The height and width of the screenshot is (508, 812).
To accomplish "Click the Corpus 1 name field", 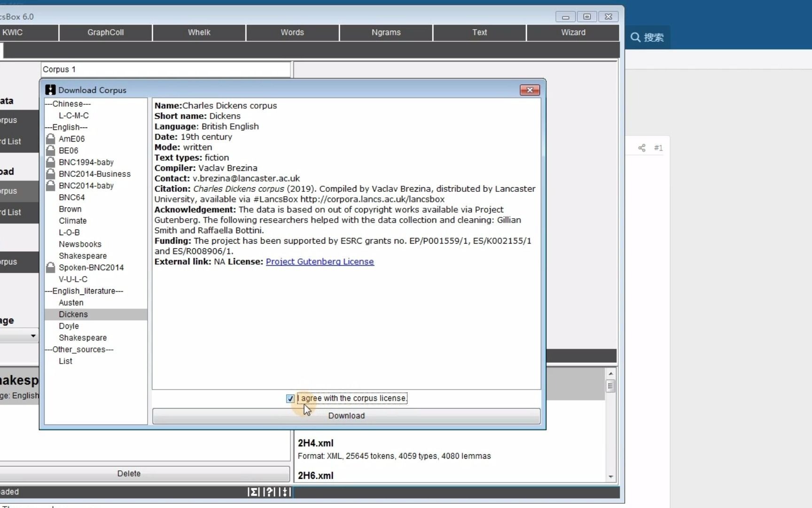I will pyautogui.click(x=165, y=69).
